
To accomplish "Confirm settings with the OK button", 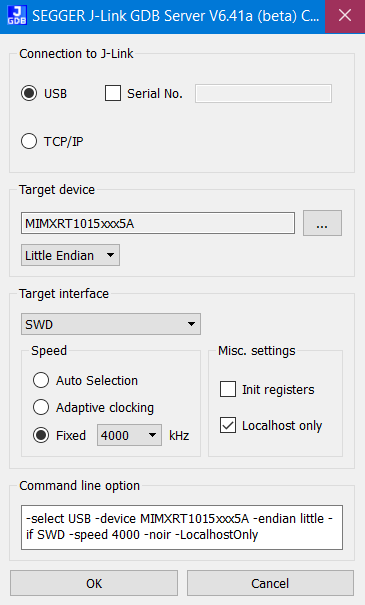I will tap(94, 583).
